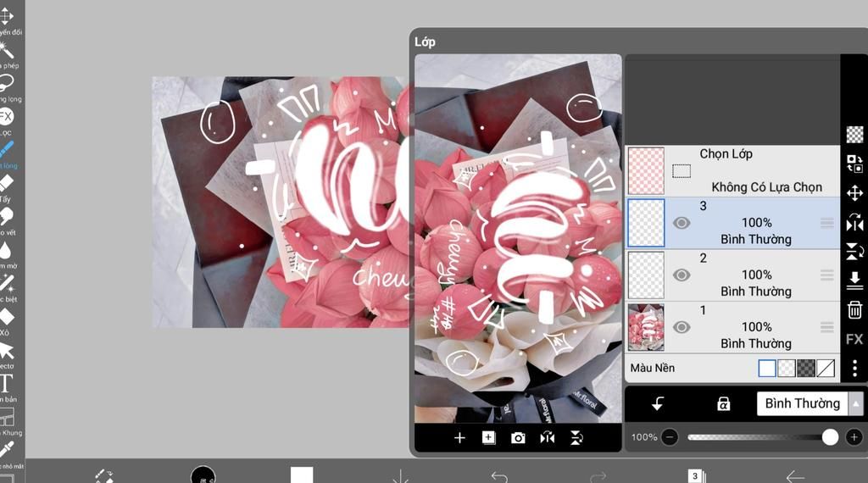The image size is (868, 483).
Task: Click the down arrow in bottom bar
Action: click(400, 476)
